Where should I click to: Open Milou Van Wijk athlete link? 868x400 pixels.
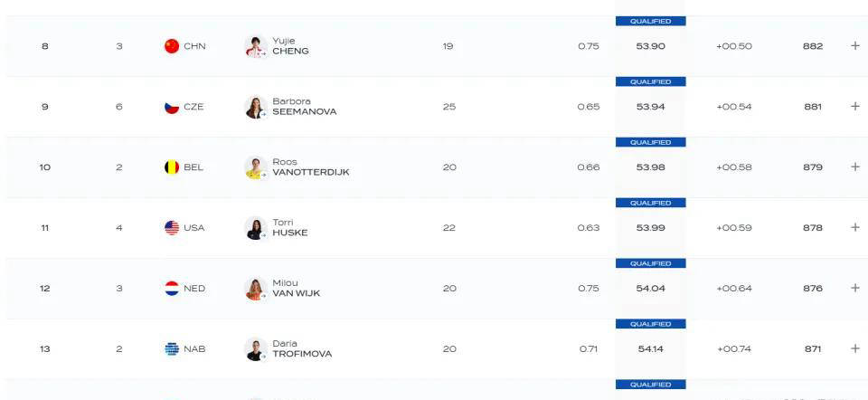point(297,288)
